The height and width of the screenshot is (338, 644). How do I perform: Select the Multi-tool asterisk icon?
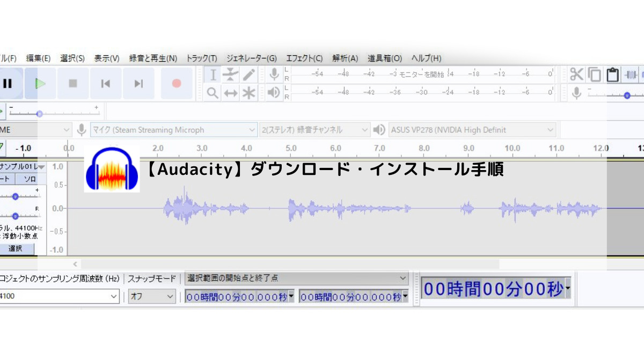coord(248,93)
